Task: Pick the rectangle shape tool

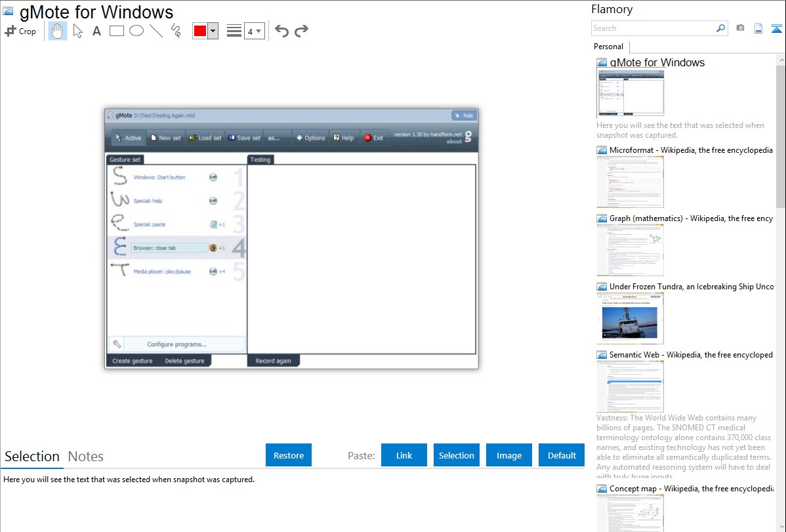Action: [x=116, y=31]
